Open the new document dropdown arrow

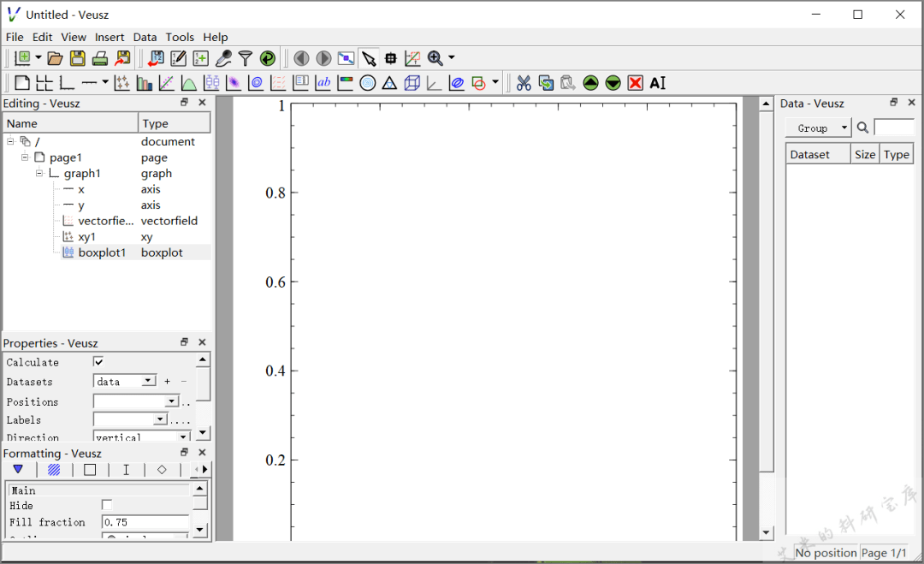(x=38, y=57)
